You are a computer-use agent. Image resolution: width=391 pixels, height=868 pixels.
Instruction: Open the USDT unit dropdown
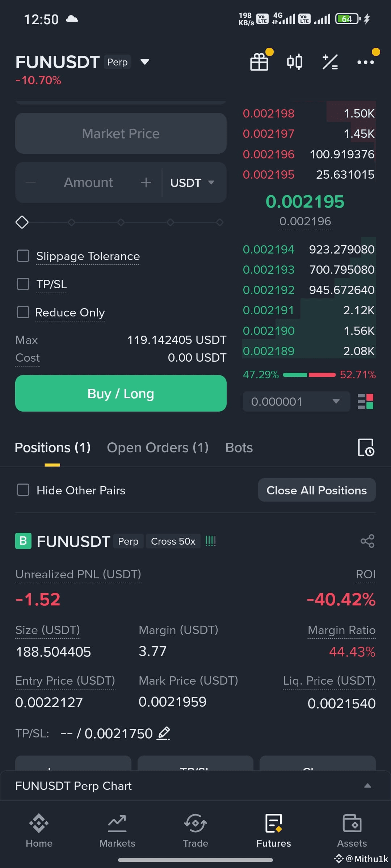[193, 183]
